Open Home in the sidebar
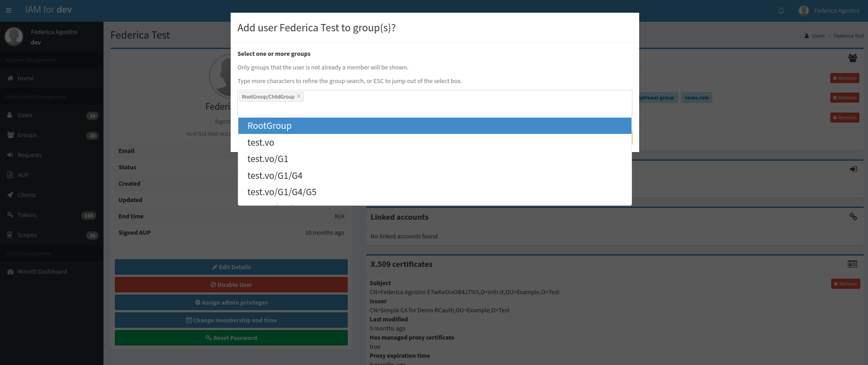Screen dimensions: 868x365 click(x=25, y=79)
